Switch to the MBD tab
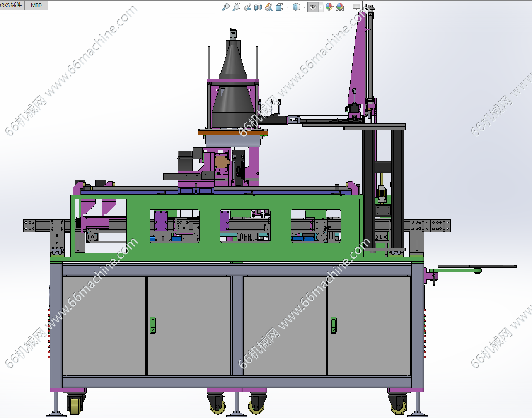The image size is (532, 418). tap(36, 5)
